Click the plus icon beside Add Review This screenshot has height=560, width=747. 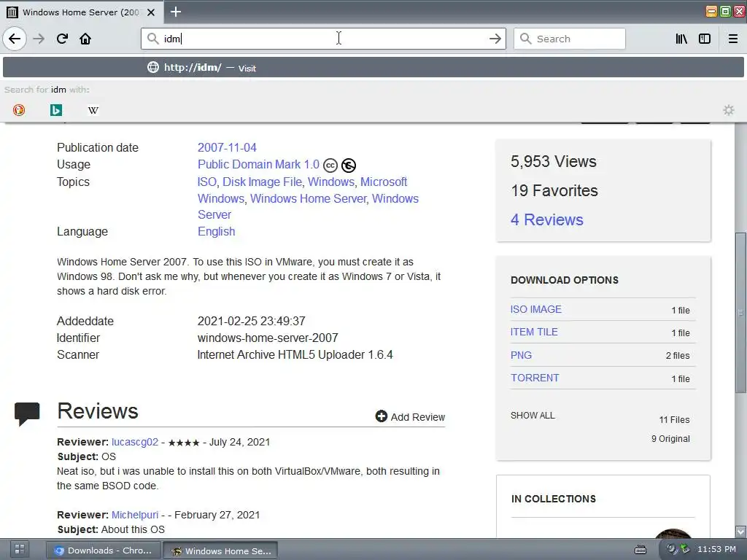381,416
